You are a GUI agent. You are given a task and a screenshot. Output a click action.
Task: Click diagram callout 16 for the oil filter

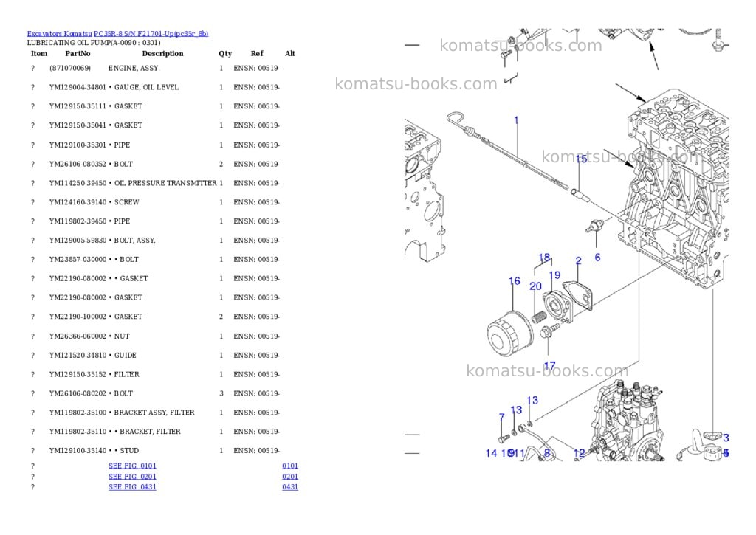(x=515, y=281)
